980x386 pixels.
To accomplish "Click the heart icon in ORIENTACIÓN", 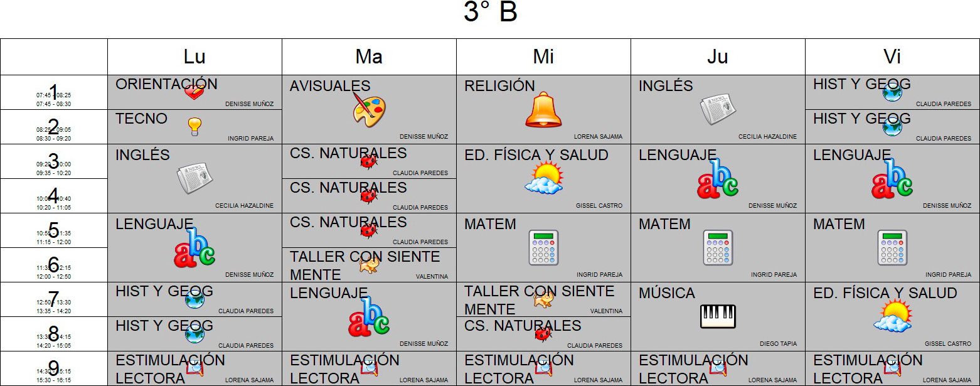I will (x=194, y=92).
